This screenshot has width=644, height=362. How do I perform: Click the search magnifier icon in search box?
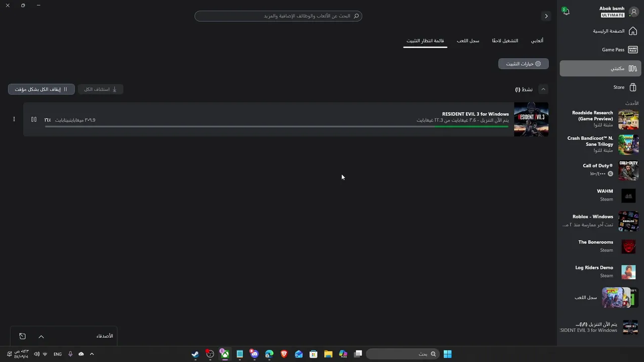click(356, 16)
